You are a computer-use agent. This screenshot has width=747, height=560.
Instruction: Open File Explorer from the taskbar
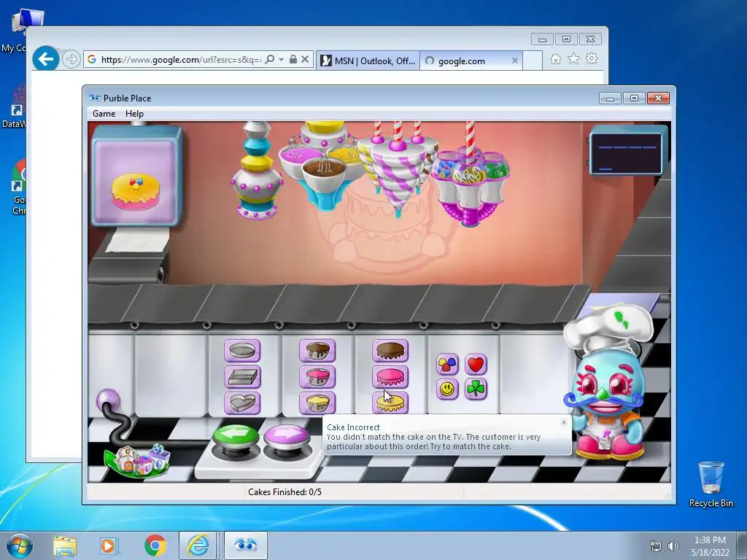[x=65, y=545]
